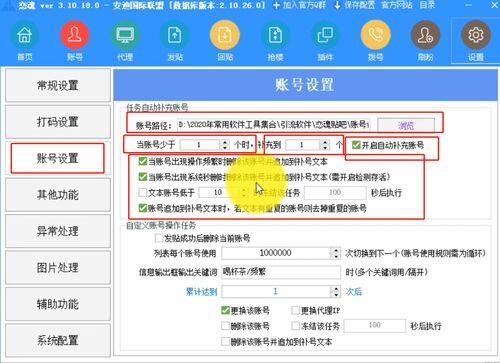Screen dimensions: 500x363
Task: Select the 账号设置 tab
Action: click(x=58, y=158)
